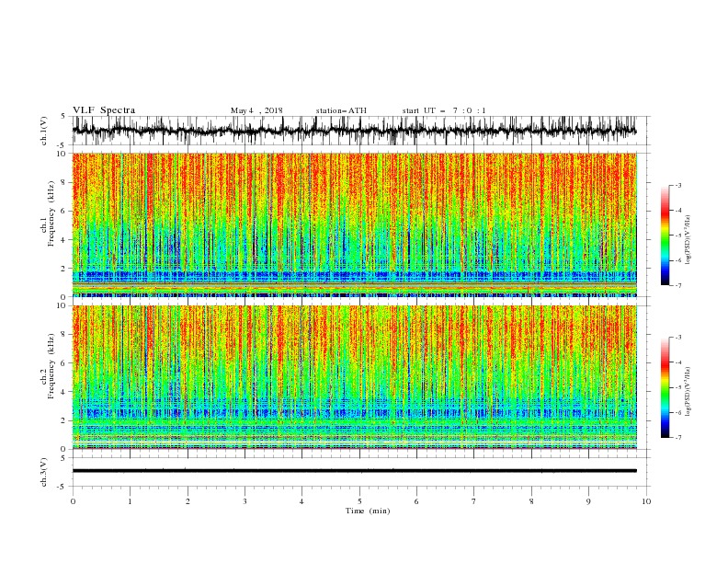Click time tick label "5" on the x-axis
The height and width of the screenshot is (563, 728).
coord(359,501)
